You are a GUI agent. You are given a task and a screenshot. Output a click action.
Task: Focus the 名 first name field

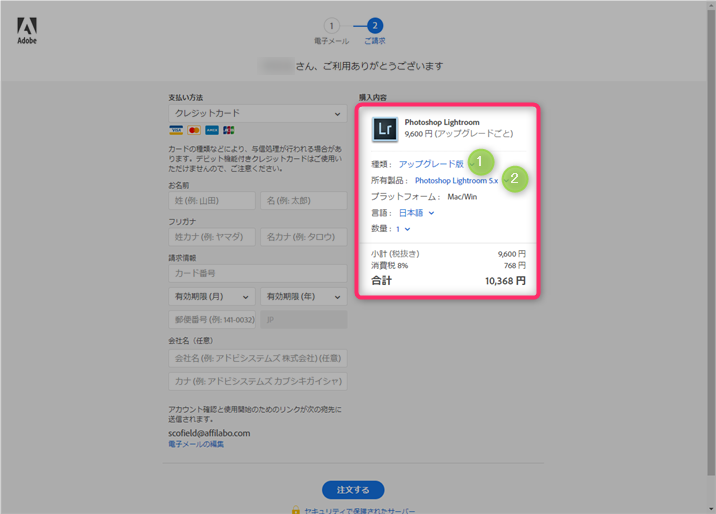pyautogui.click(x=304, y=201)
